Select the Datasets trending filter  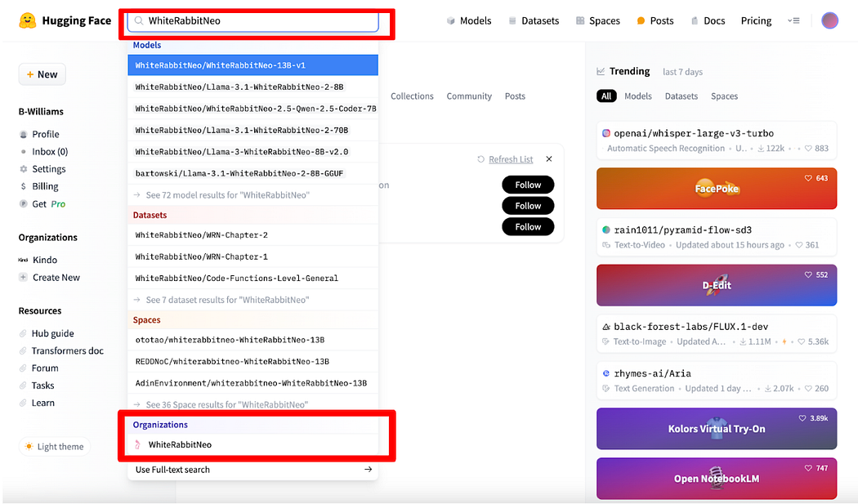(x=681, y=96)
